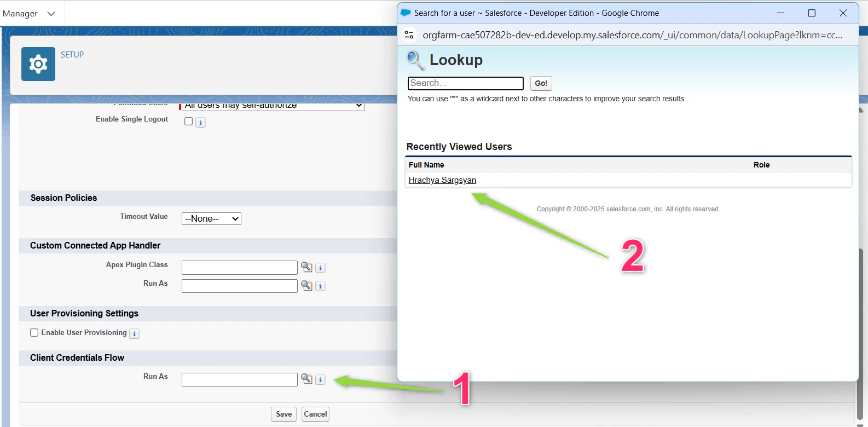Viewport: 868px width, 427px height.
Task: Open Timeout Value dropdown
Action: coord(211,218)
